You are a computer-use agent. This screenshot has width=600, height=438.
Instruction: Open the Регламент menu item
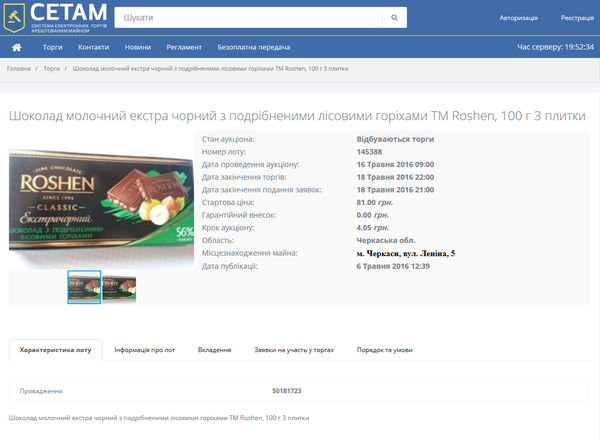(x=184, y=47)
